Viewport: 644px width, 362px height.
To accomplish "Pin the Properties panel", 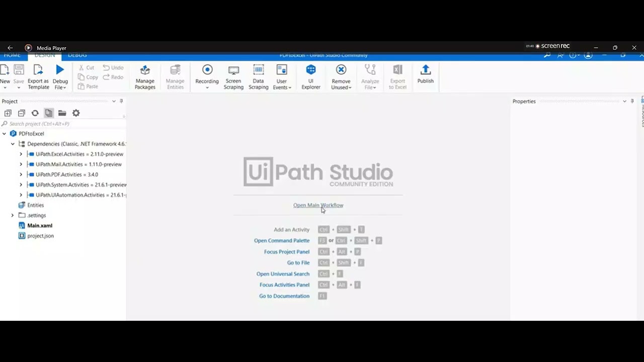I will tap(632, 101).
